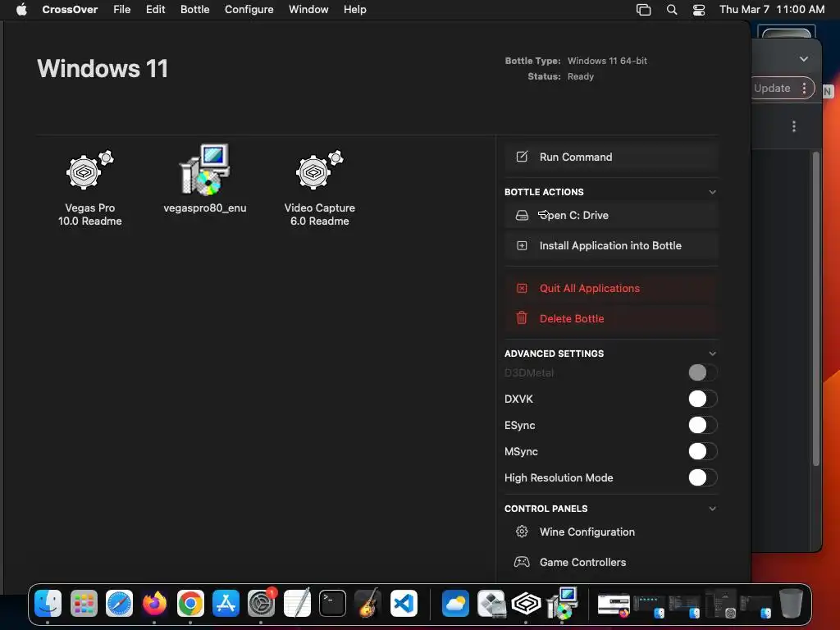This screenshot has width=840, height=630.
Task: Click the chevron in the background window
Action: tap(804, 59)
